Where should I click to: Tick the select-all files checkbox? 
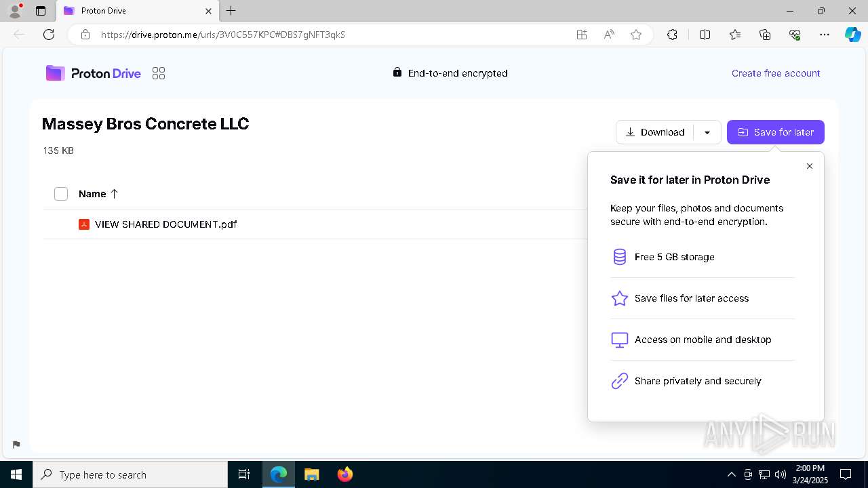61,194
